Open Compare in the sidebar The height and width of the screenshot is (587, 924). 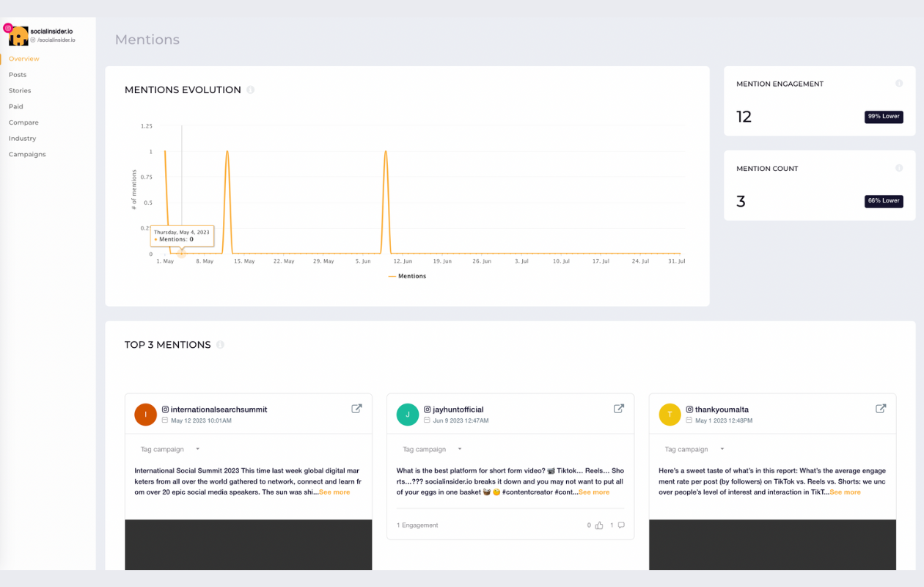click(23, 123)
